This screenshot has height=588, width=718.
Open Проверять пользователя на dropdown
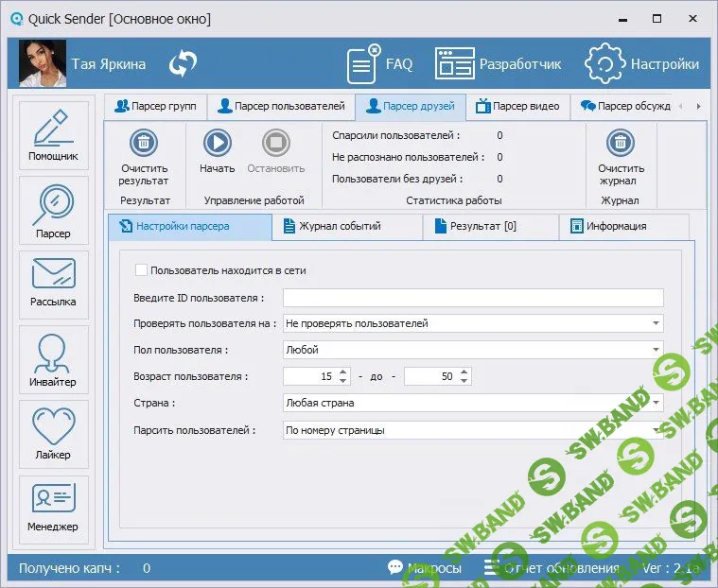[x=473, y=323]
